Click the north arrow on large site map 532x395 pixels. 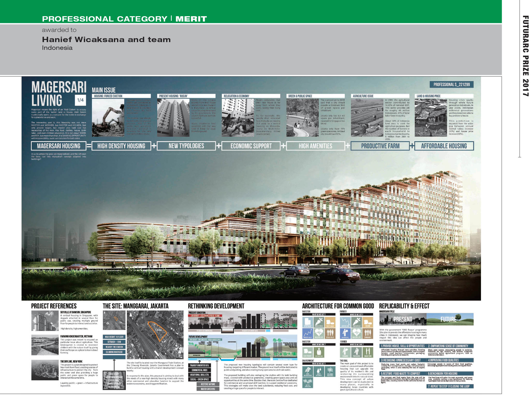[131, 314]
